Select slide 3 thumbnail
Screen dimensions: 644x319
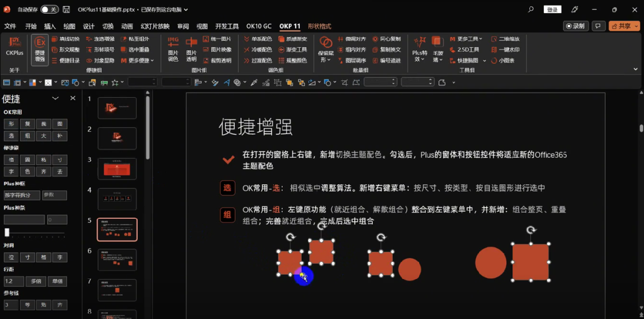(117, 169)
